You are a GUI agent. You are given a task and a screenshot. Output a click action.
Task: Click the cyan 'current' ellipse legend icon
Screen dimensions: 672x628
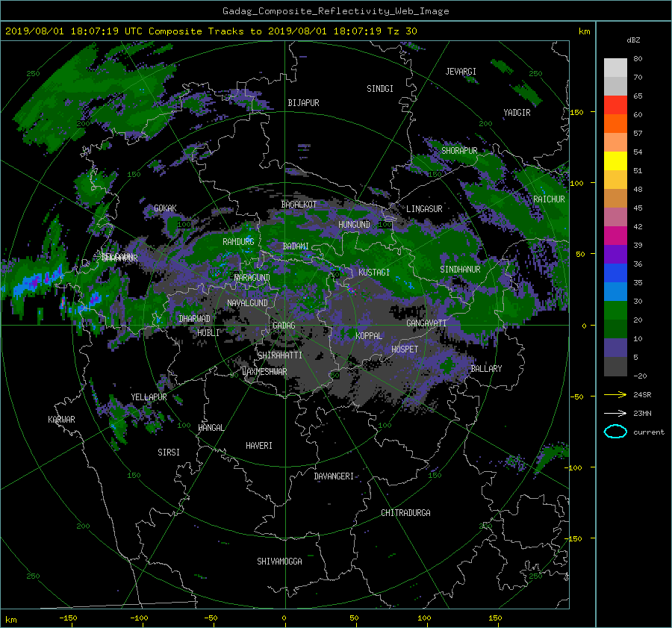[615, 432]
